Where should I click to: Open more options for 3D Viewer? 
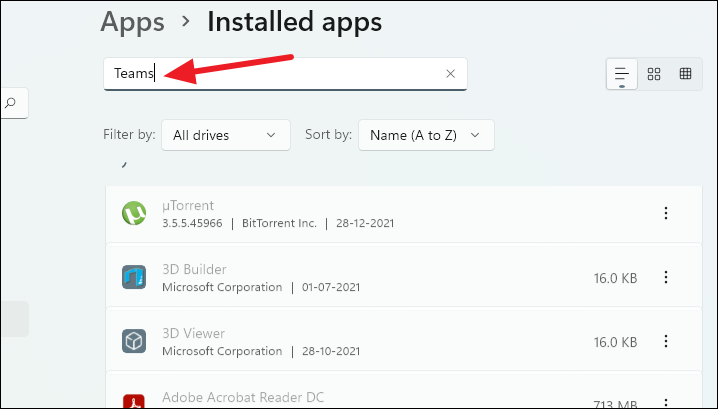[x=666, y=341]
